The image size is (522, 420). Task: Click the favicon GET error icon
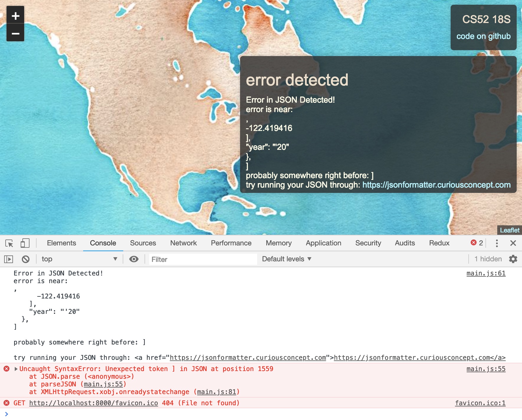[x=6, y=403]
